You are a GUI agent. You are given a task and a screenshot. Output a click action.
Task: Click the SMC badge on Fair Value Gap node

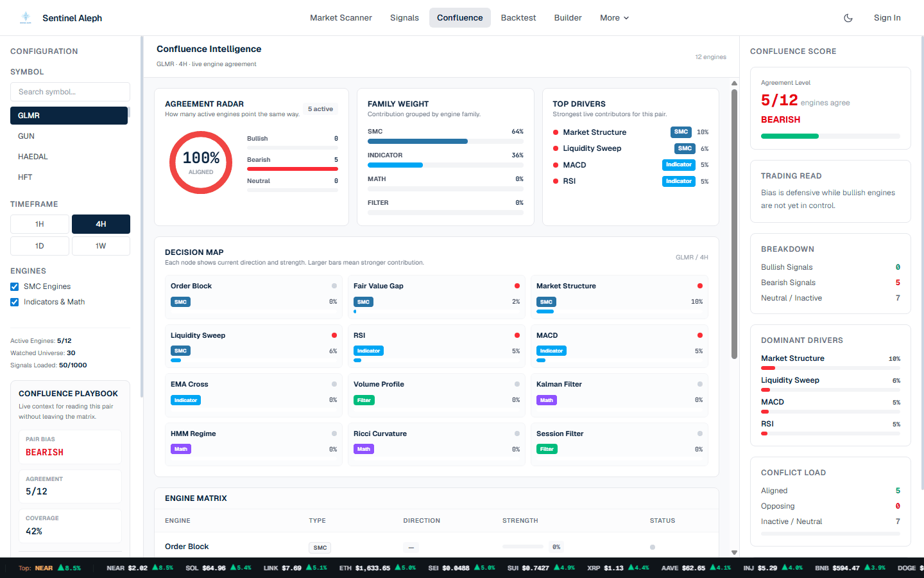pyautogui.click(x=363, y=302)
